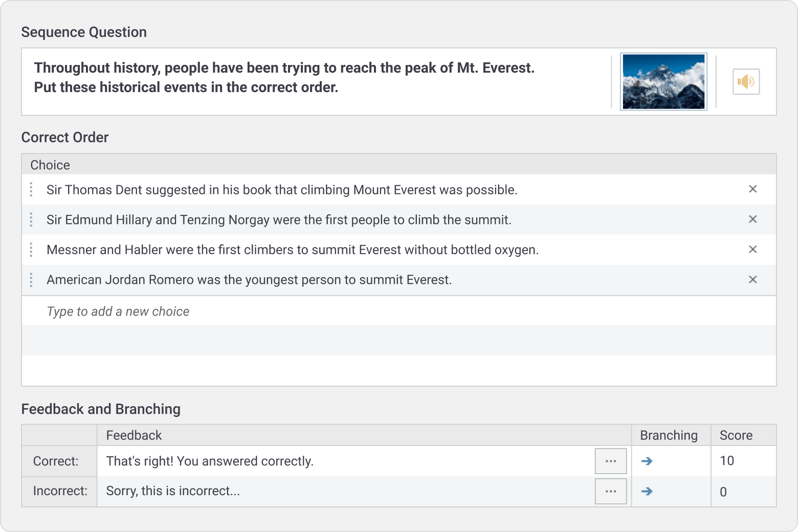Click the branching arrow for Correct feedback
This screenshot has width=798, height=532.
click(x=647, y=460)
